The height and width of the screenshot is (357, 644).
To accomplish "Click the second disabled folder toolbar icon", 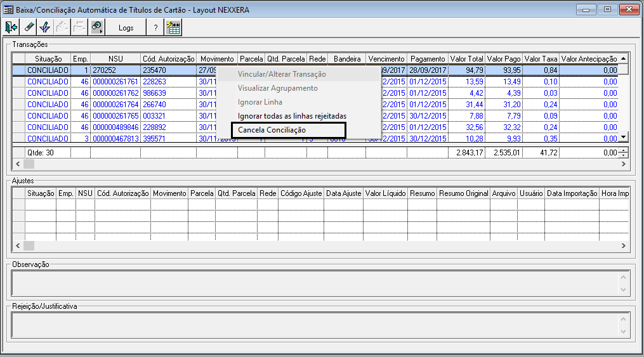I will (79, 27).
